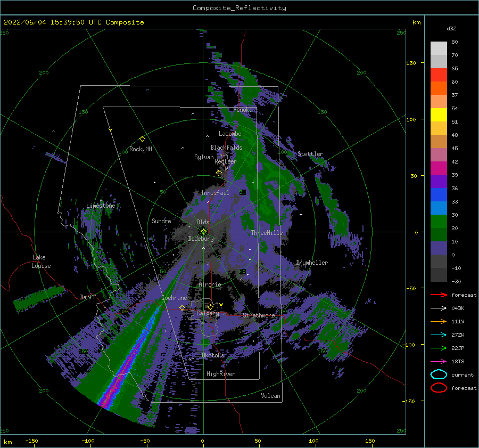Click the Cochrane label
Screen dimensions: 479x448
(174, 298)
